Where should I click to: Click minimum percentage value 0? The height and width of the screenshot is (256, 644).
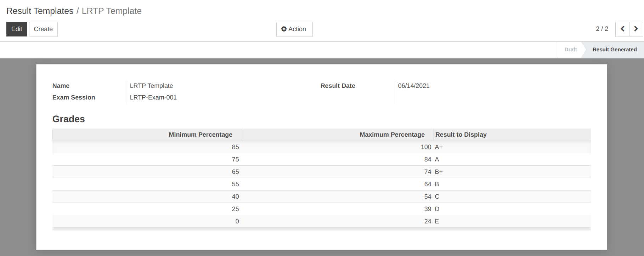[x=237, y=221]
